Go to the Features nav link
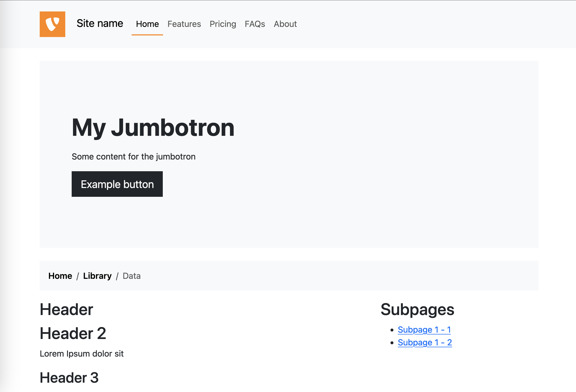Viewport: 576px width, 392px height. pos(184,24)
